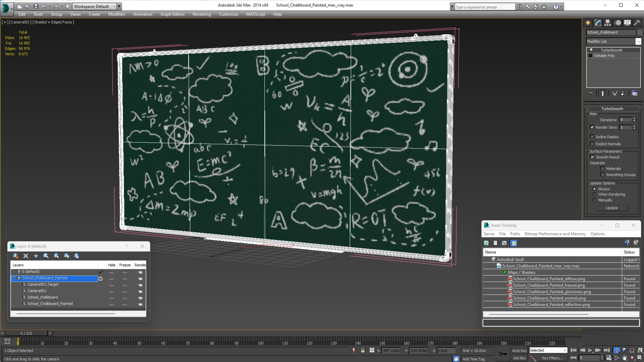Click the Update button in TurboSmooth
Screen dimensions: 644x362
pyautogui.click(x=611, y=208)
